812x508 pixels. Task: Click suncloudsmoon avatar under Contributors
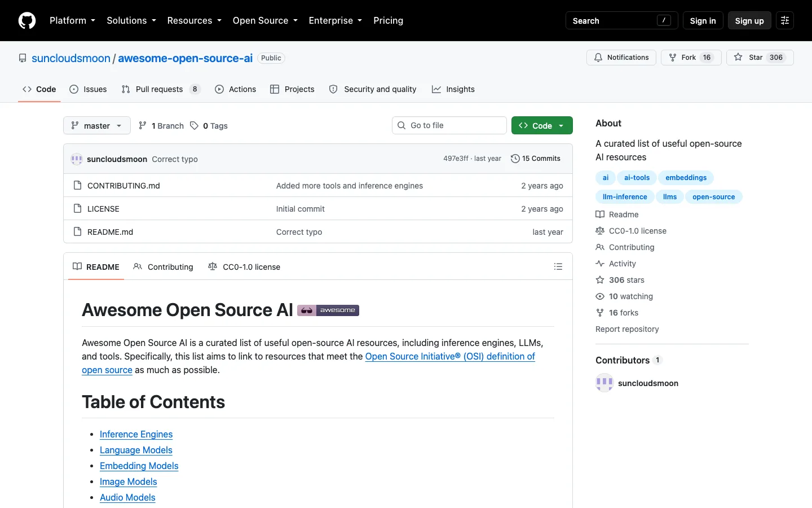pos(604,383)
